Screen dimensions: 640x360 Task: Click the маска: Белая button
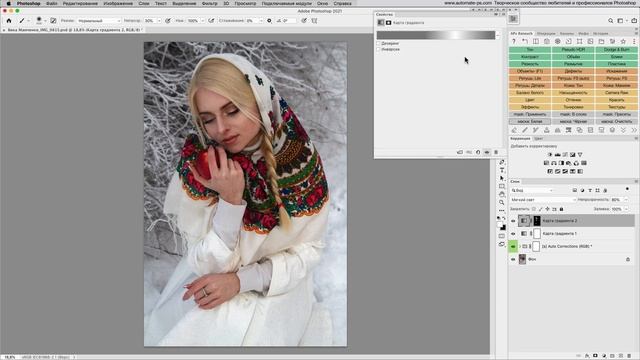coord(530,122)
